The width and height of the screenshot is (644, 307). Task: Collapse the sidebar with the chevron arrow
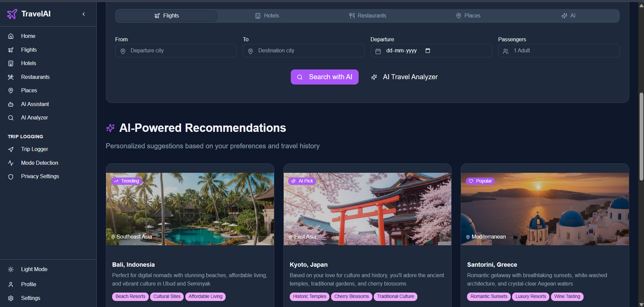[84, 14]
